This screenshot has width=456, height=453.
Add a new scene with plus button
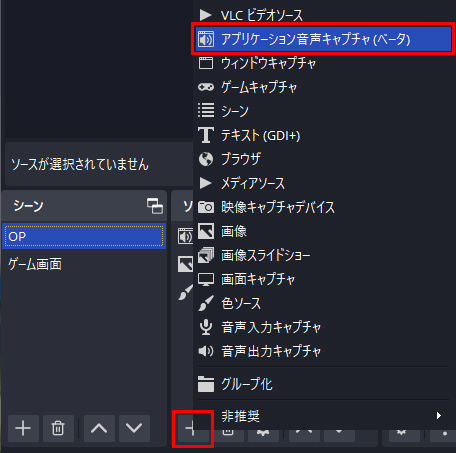tap(23, 428)
